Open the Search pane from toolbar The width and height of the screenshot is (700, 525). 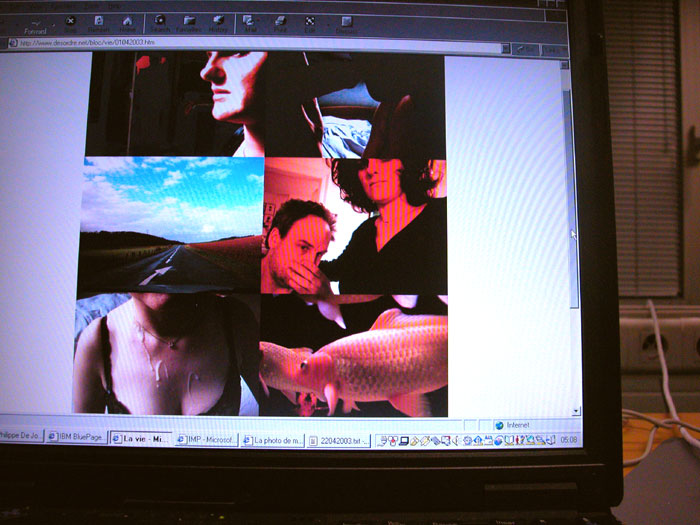pyautogui.click(x=160, y=21)
